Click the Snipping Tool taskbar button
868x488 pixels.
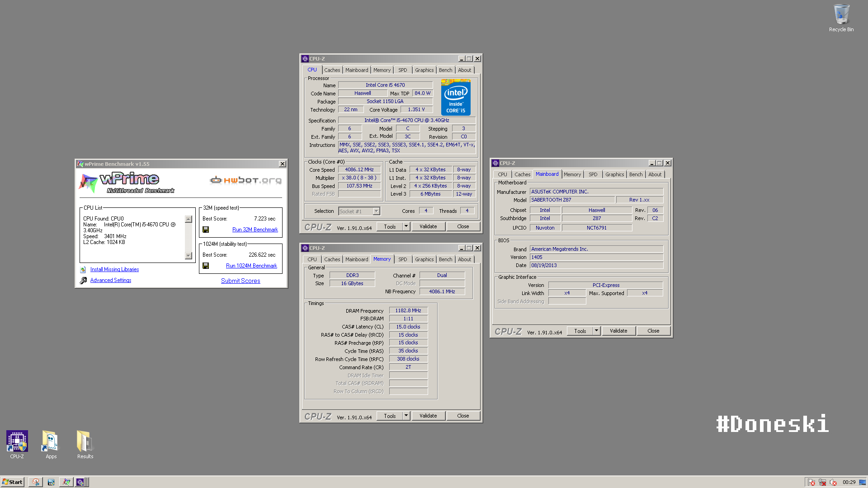(x=35, y=482)
